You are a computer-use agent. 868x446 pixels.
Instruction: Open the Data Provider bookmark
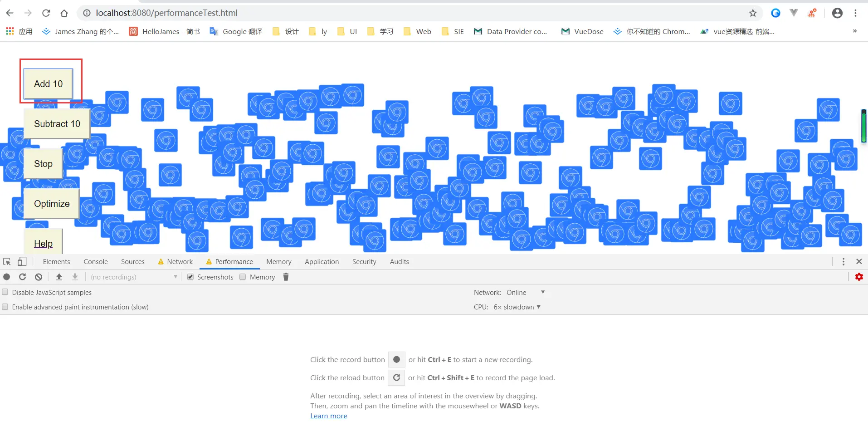click(511, 31)
